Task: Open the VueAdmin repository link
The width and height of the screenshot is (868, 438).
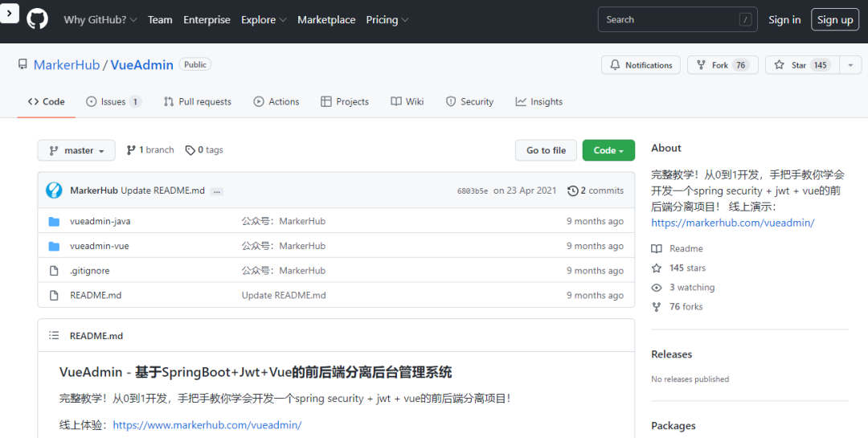Action: (x=141, y=65)
